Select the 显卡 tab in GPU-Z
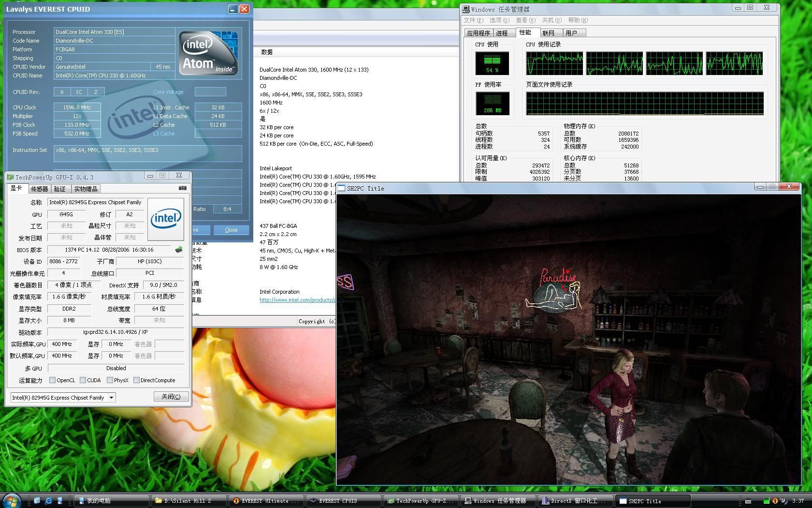 coord(16,188)
